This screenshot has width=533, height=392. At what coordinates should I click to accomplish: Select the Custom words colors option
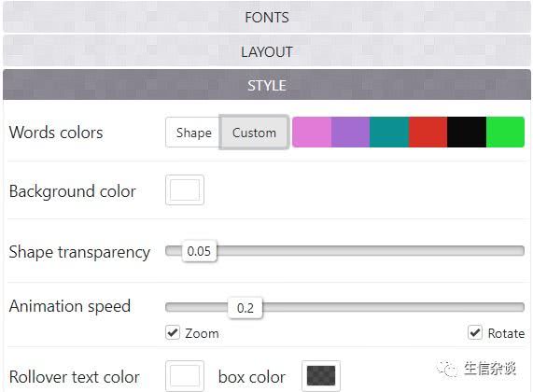pos(254,133)
